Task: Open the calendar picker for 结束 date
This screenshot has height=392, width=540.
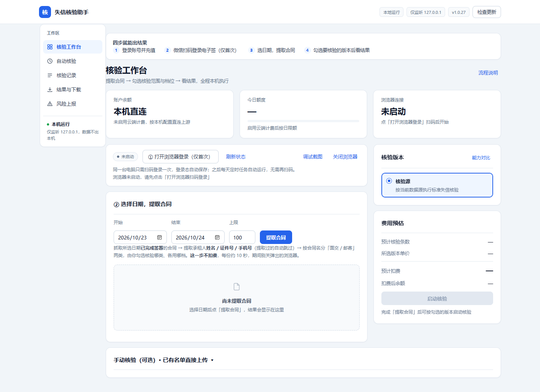Action: coord(217,238)
